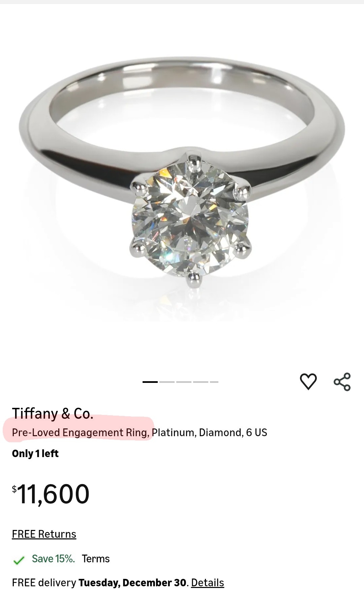Click the Tuesday, December 30 delivery date
This screenshot has height=590, width=364.
[132, 583]
